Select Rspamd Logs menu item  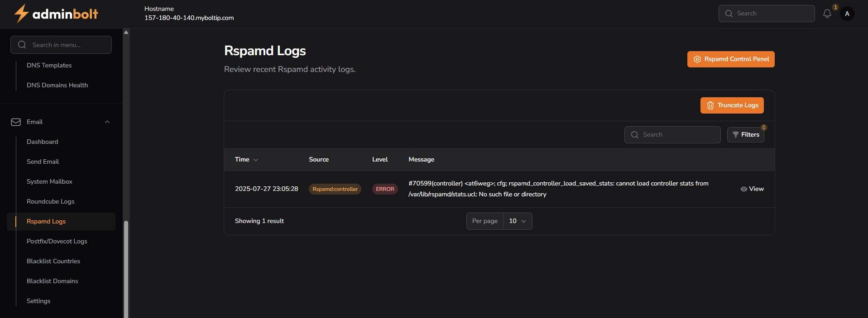(x=61, y=222)
